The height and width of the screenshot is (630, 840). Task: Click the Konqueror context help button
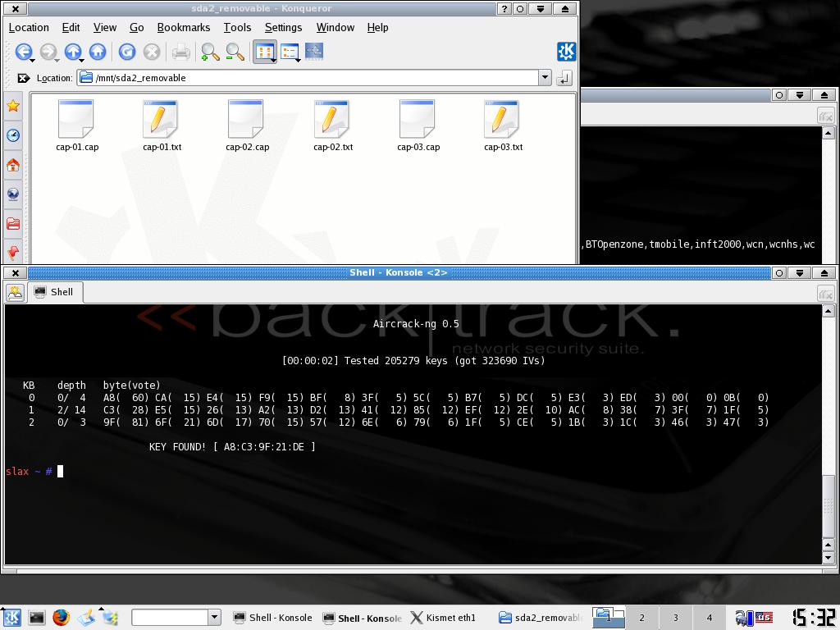tap(504, 8)
